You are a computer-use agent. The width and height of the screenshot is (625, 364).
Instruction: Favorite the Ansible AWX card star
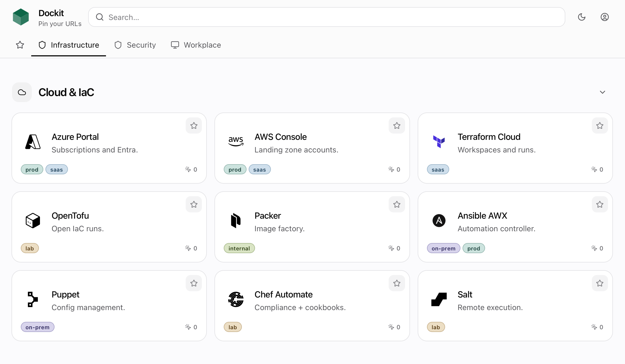[600, 204]
